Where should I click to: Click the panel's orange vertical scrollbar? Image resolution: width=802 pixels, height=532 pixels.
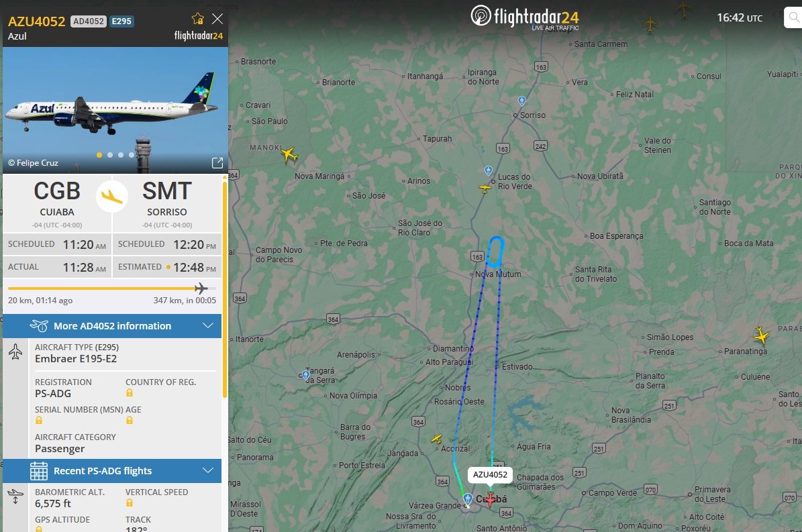coord(225,286)
